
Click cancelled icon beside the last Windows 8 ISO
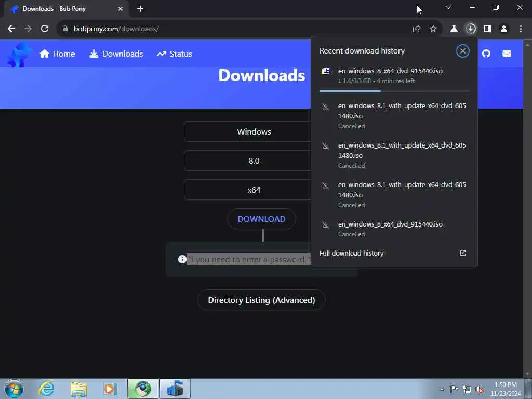point(325,225)
